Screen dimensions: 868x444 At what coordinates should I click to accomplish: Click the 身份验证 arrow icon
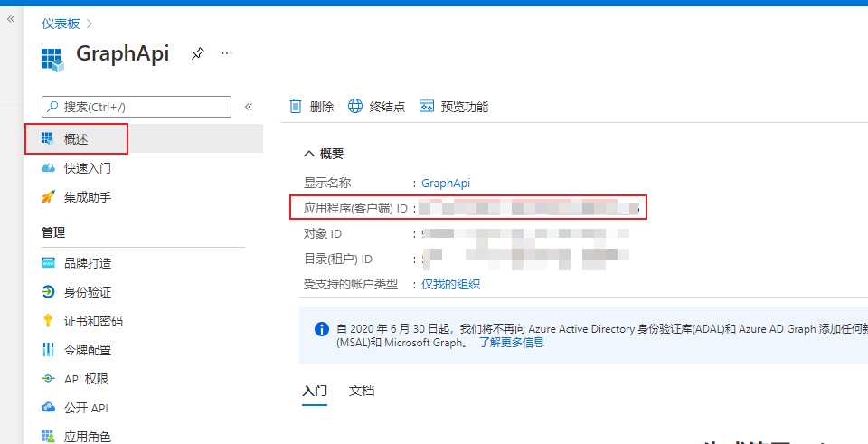(x=48, y=292)
